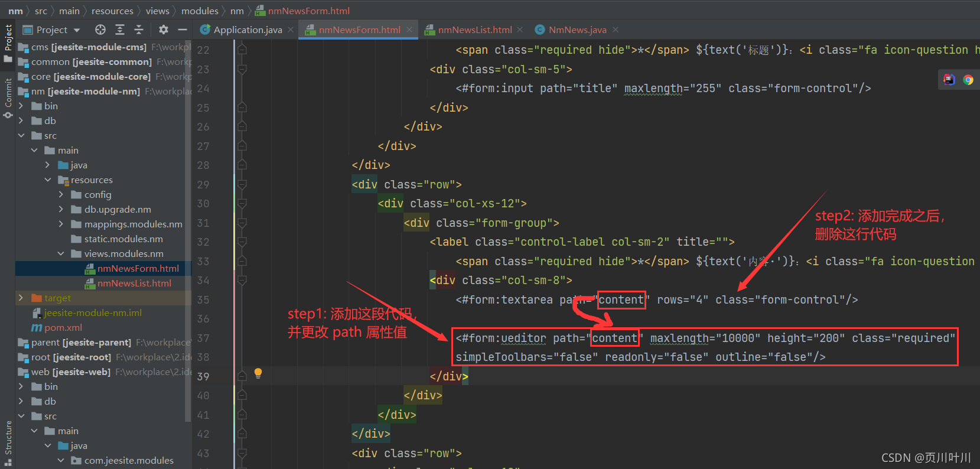This screenshot has height=469, width=980.
Task: Click fold end marker at line 40
Action: coord(242,395)
